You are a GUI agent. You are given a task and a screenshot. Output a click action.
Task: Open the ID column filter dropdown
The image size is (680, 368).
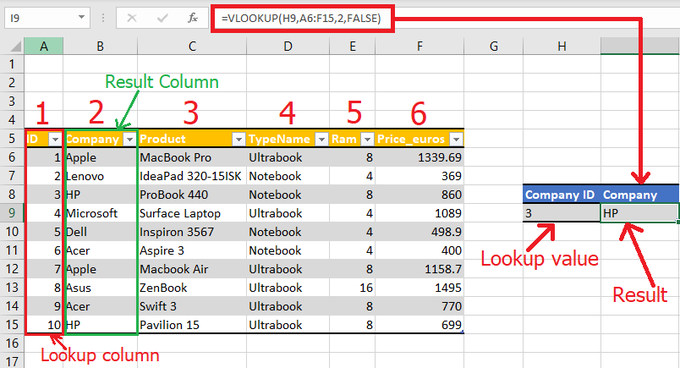tap(55, 139)
